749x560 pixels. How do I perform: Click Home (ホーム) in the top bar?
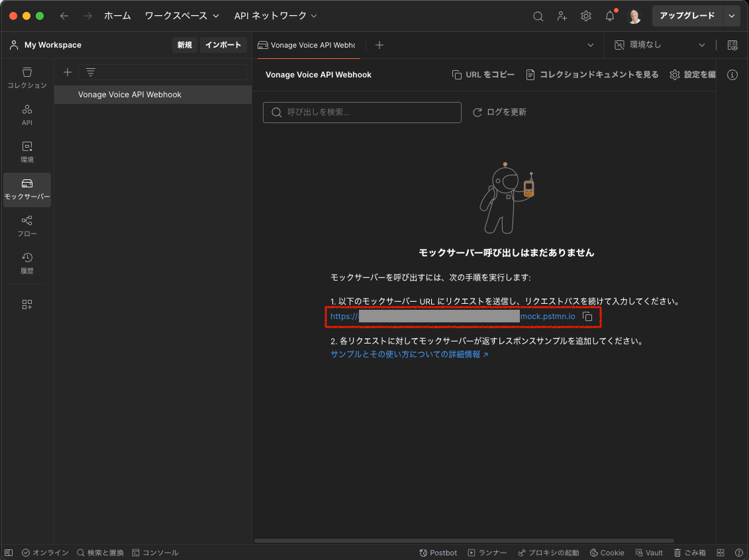point(117,16)
